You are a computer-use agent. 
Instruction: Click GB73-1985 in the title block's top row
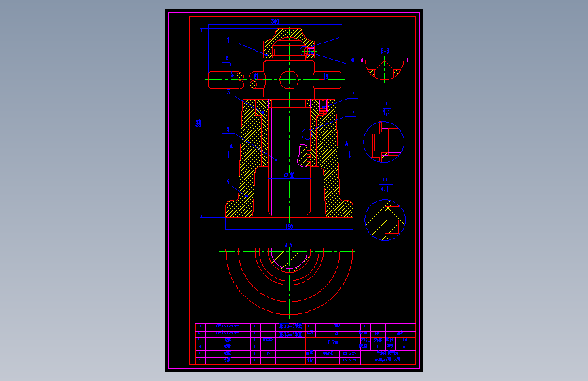tap(291, 326)
